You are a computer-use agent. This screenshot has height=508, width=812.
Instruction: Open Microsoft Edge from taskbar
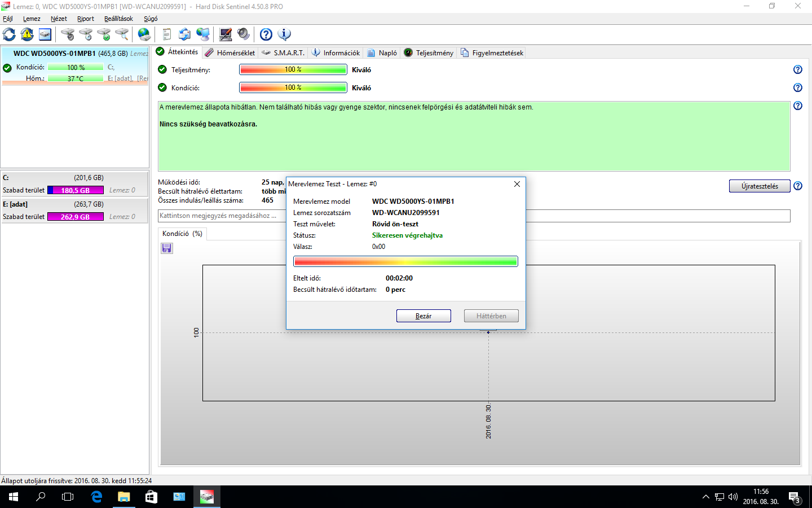pyautogui.click(x=96, y=497)
